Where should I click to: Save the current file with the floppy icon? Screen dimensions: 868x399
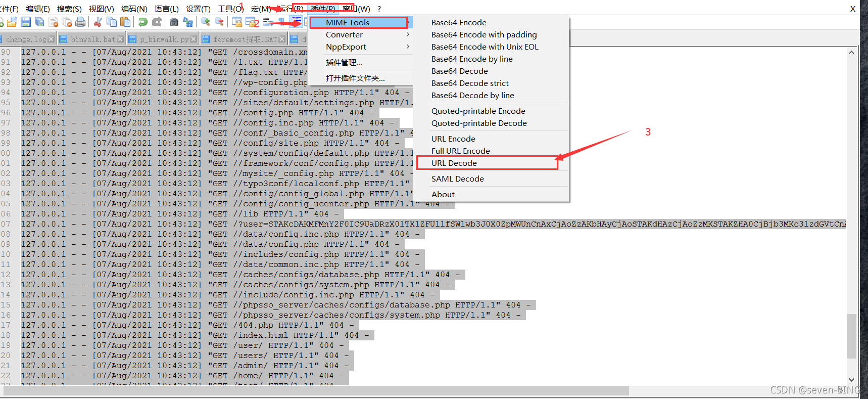(x=26, y=22)
